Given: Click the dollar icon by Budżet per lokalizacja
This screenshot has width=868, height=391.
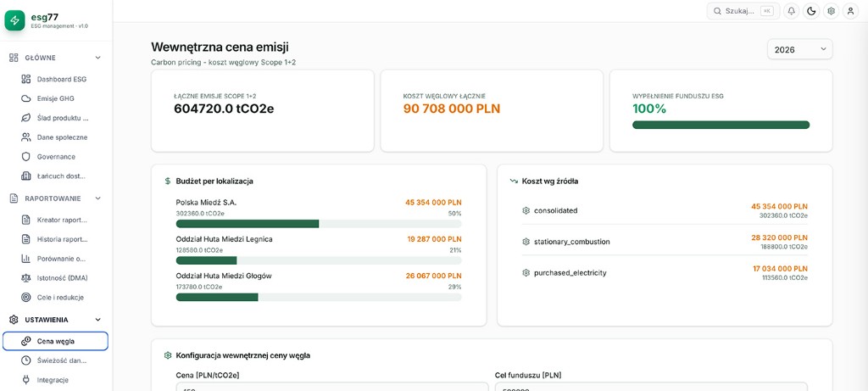Looking at the screenshot, I should 168,182.
